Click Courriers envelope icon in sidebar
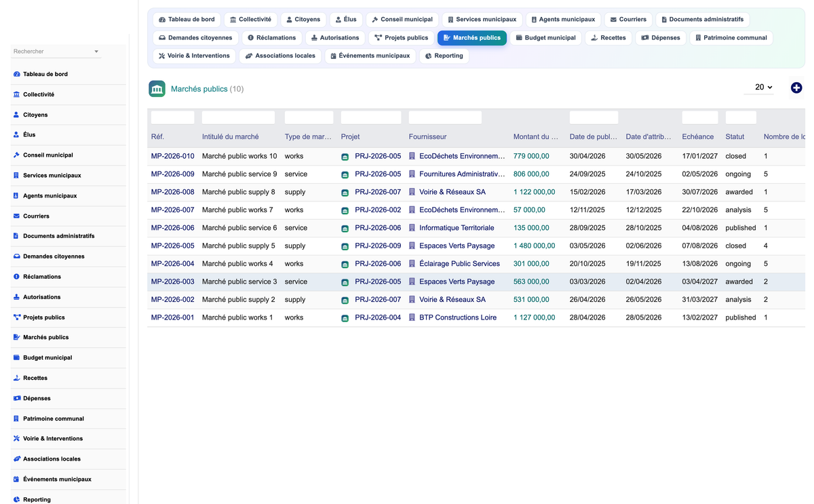The width and height of the screenshot is (814, 504). pos(17,216)
